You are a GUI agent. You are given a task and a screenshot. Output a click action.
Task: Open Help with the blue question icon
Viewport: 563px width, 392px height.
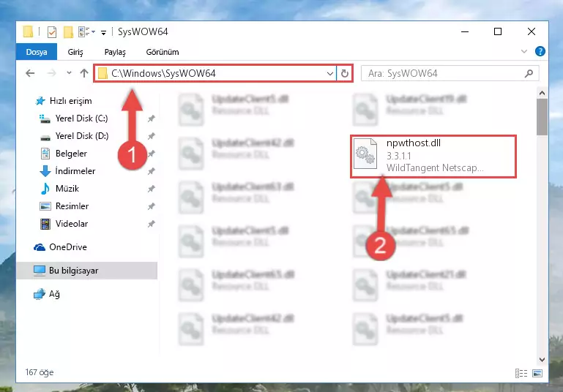click(540, 51)
